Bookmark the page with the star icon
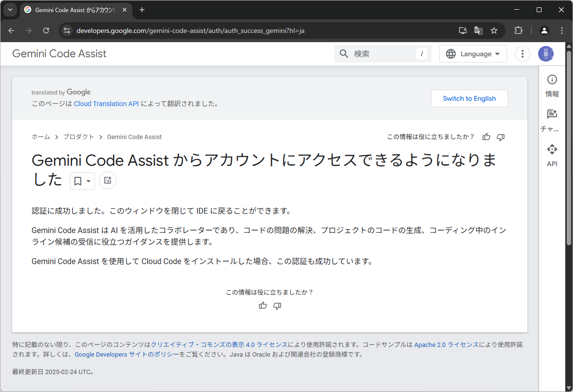 click(x=494, y=30)
